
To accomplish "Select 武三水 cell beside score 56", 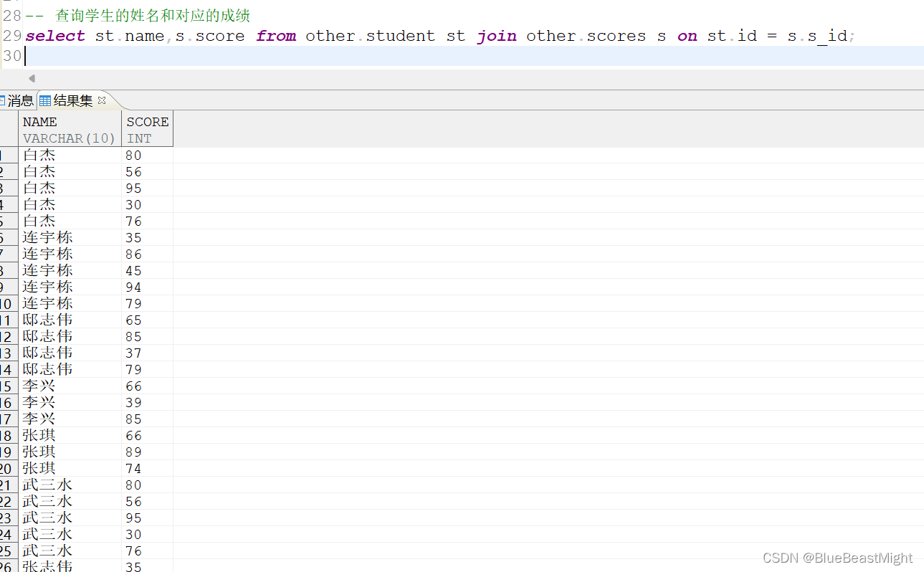I will click(x=70, y=501).
